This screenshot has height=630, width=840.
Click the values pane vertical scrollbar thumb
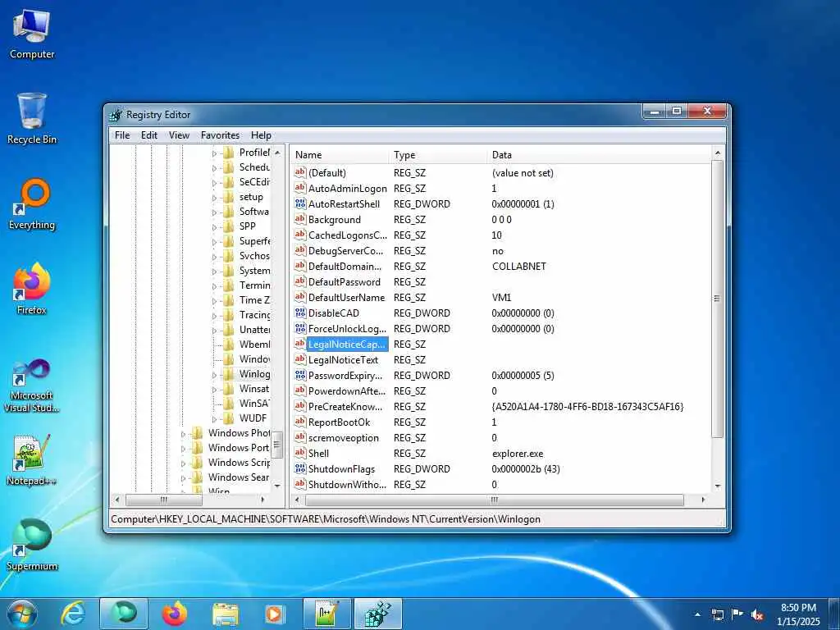(x=717, y=299)
